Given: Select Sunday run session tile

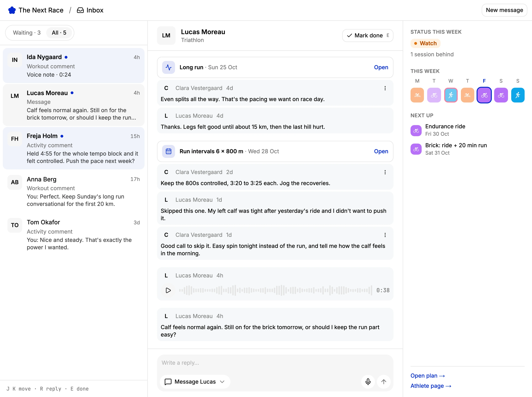Looking at the screenshot, I should point(518,95).
